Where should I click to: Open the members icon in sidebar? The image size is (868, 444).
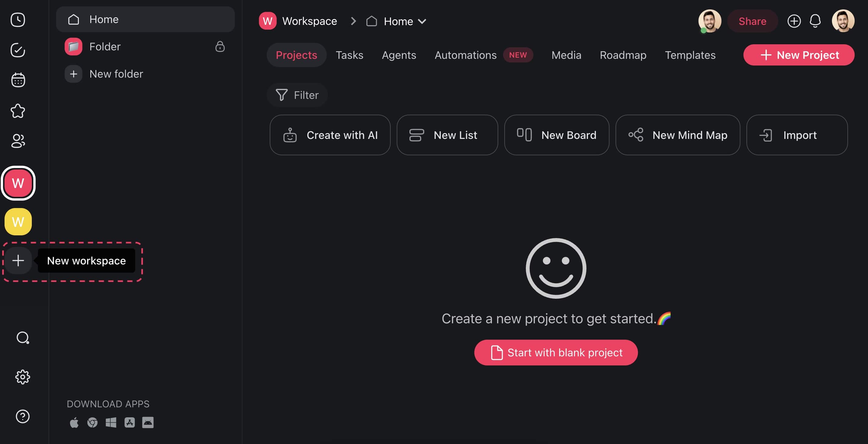coord(18,141)
